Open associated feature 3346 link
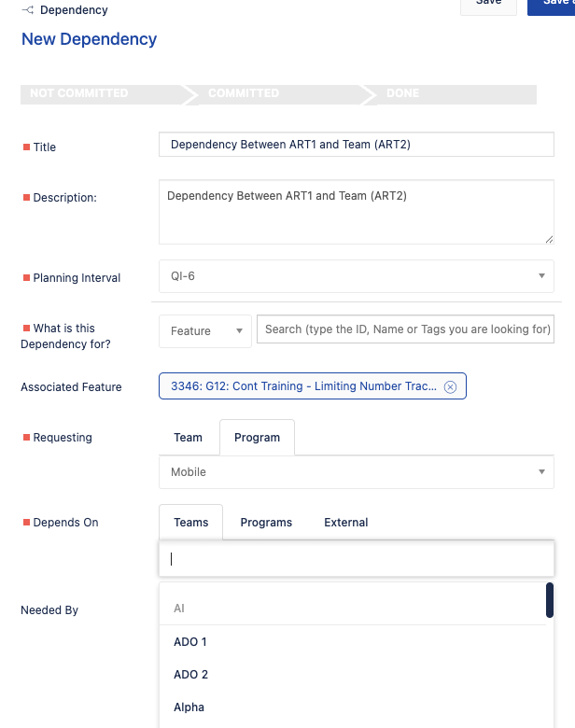The height and width of the screenshot is (728, 575). tap(303, 386)
